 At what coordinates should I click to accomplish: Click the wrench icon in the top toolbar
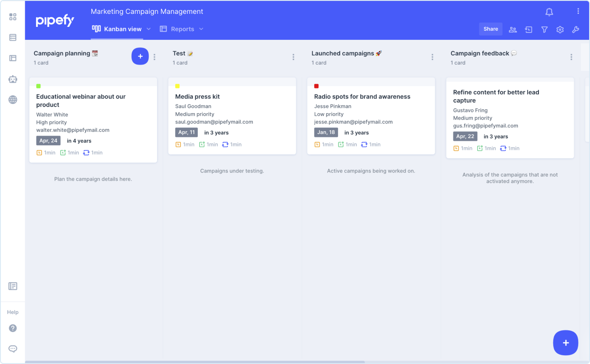(576, 29)
